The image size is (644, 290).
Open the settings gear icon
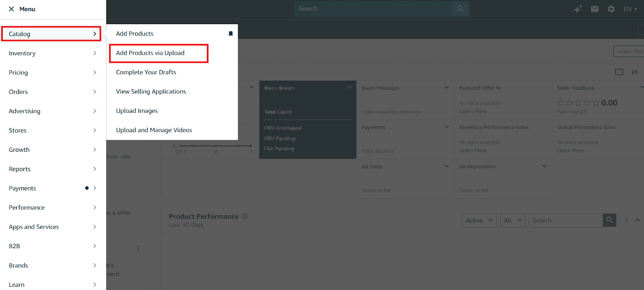[x=611, y=9]
